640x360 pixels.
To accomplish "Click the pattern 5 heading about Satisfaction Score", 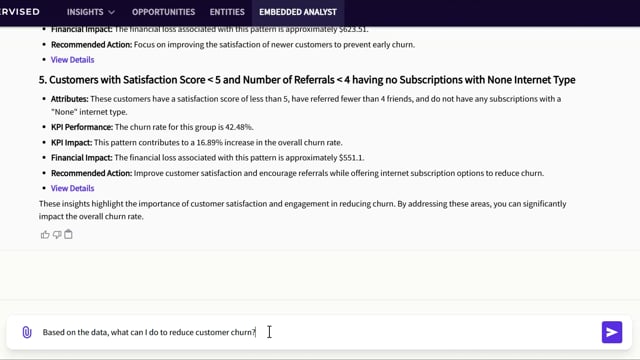I will click(307, 80).
